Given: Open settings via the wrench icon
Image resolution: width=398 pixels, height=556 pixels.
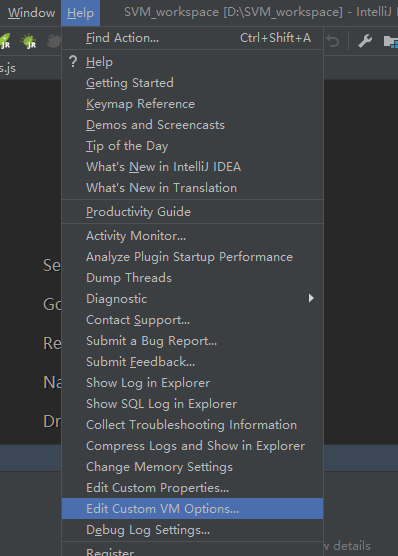Looking at the screenshot, I should pos(365,41).
